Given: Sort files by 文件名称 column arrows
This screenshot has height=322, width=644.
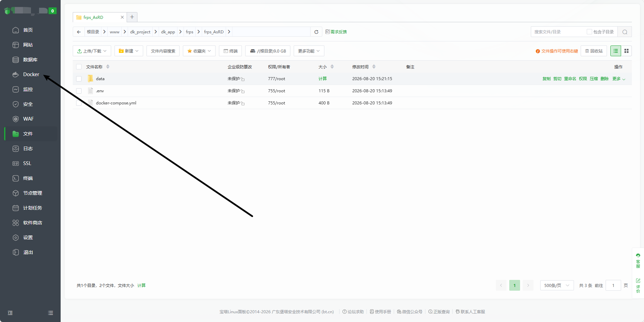Looking at the screenshot, I should (108, 67).
